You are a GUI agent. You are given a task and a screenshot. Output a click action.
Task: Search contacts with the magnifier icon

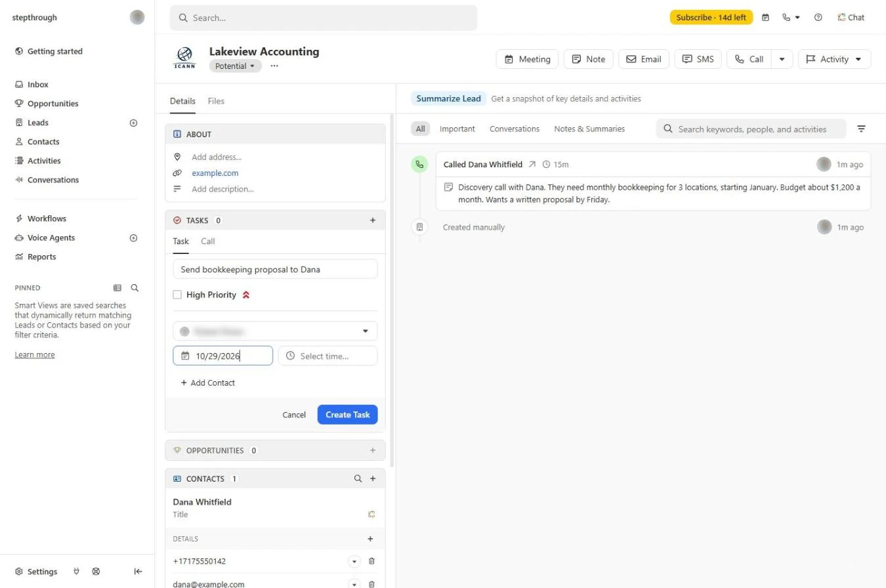tap(358, 478)
